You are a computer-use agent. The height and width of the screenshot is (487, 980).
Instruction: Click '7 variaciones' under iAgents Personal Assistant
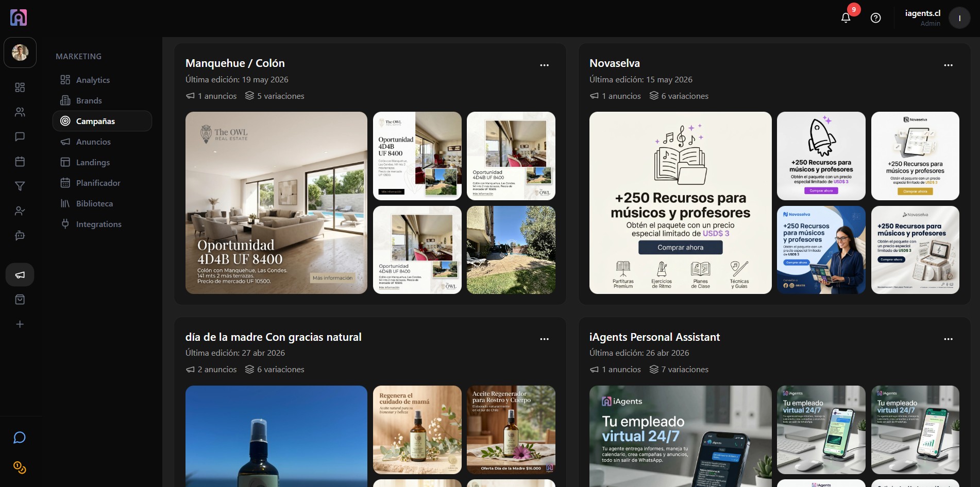tap(679, 370)
